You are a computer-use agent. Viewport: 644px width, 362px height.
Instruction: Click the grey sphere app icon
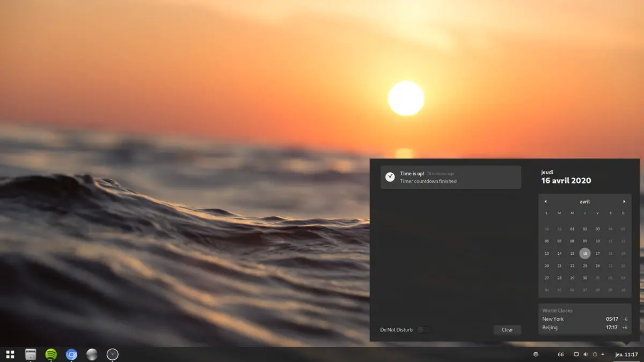pos(92,354)
